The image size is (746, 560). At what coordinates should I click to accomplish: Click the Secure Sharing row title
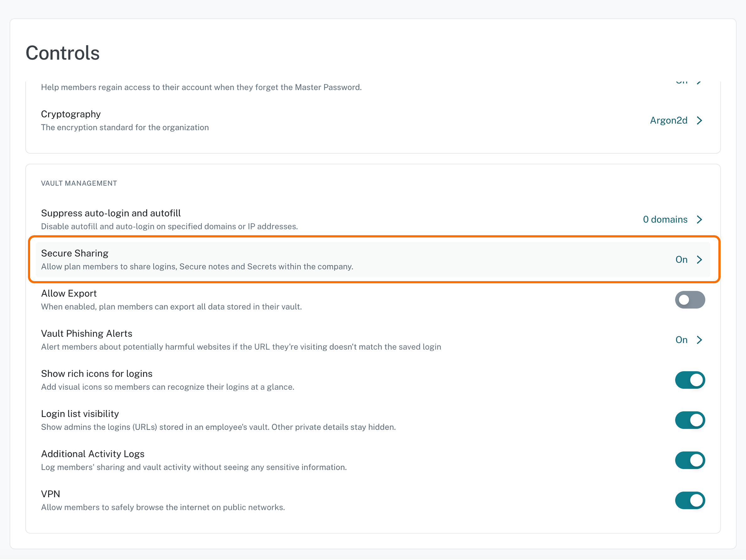pyautogui.click(x=75, y=253)
